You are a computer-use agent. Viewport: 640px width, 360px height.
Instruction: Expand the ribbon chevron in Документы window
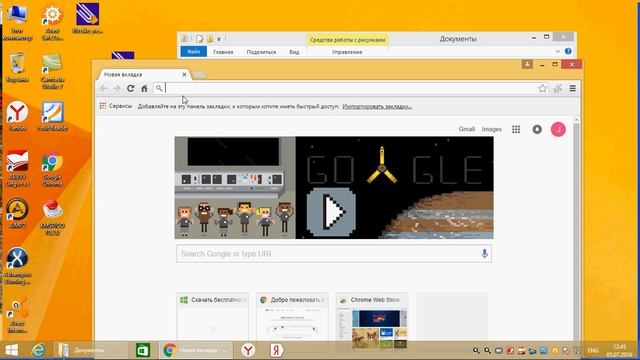[558, 51]
